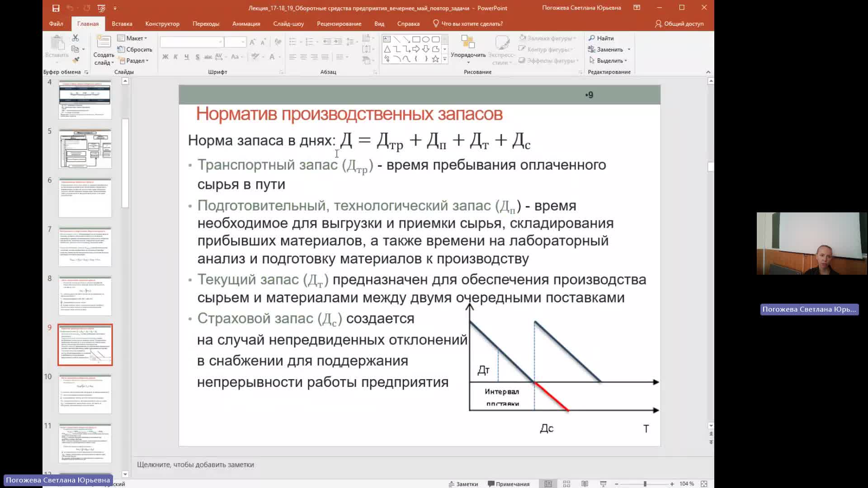This screenshot has width=868, height=488.
Task: Select the line shape
Action: point(396,39)
